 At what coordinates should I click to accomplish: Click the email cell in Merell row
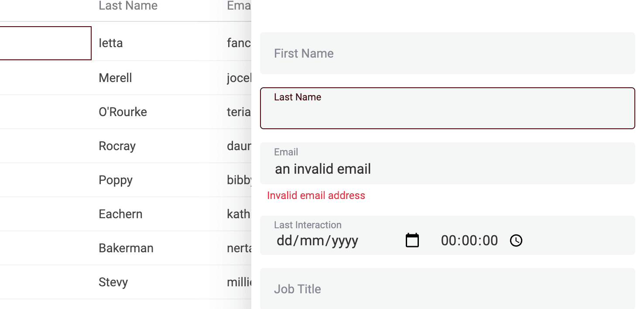pos(239,78)
